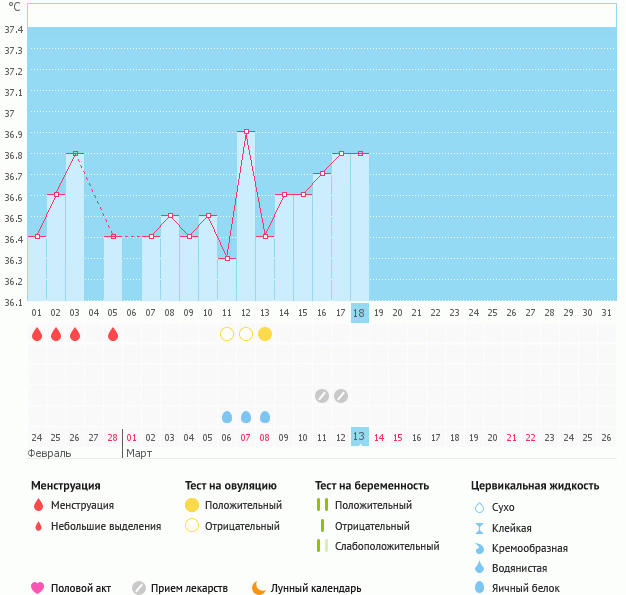
Task: Click the menstruation drop on cycle day 05
Action: (113, 334)
